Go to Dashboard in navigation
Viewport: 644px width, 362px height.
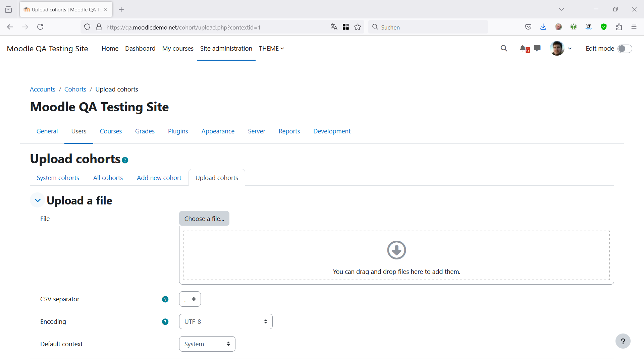click(140, 49)
